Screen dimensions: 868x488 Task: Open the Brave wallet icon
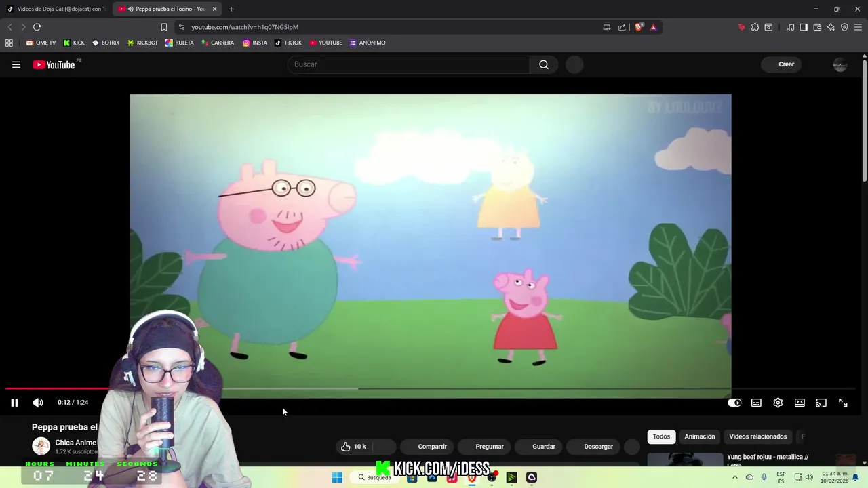(x=817, y=27)
